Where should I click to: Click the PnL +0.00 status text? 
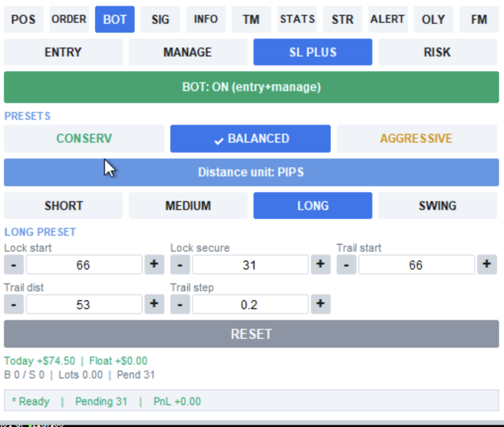click(177, 402)
